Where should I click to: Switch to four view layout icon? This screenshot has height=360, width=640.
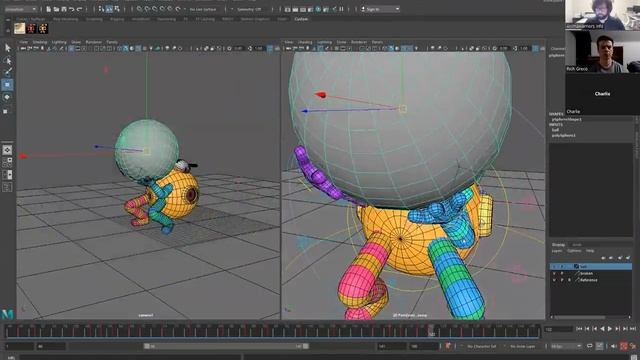point(7,162)
